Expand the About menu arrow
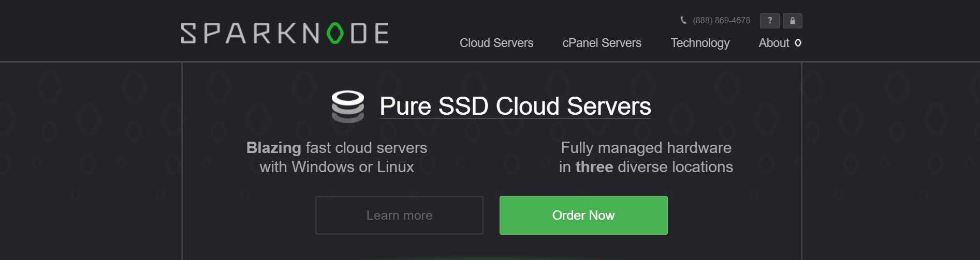The image size is (980, 260). coord(798,43)
